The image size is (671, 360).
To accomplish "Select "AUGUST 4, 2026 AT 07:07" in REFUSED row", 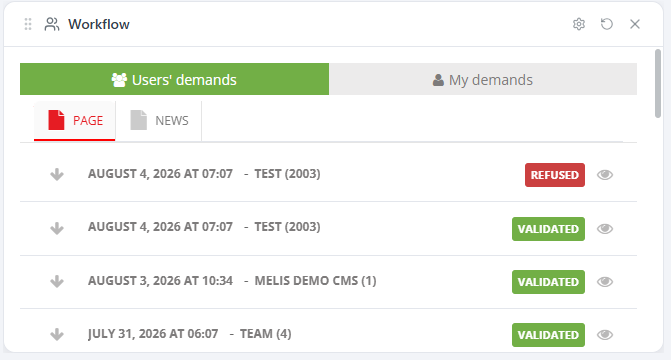I will click(160, 174).
